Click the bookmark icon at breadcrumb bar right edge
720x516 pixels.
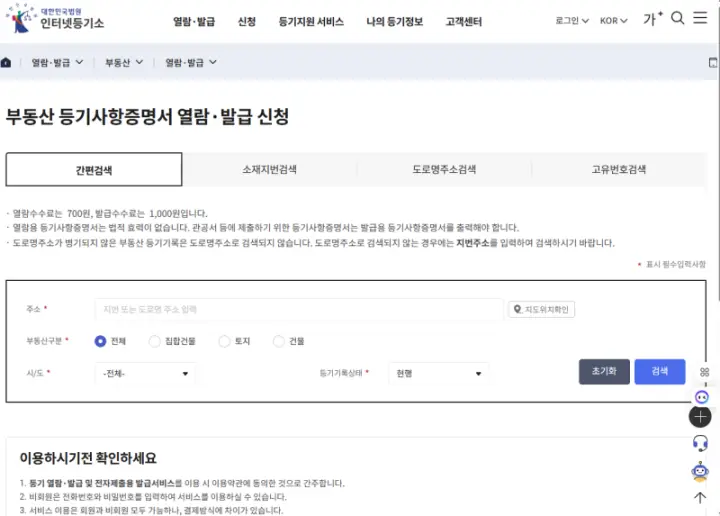click(x=713, y=62)
